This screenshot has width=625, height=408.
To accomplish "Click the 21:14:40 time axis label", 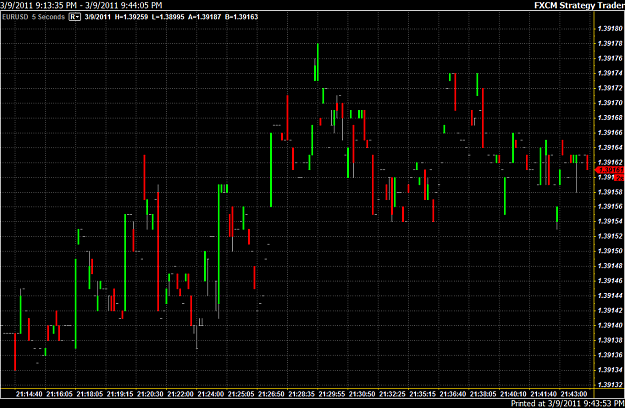I will pyautogui.click(x=29, y=394).
